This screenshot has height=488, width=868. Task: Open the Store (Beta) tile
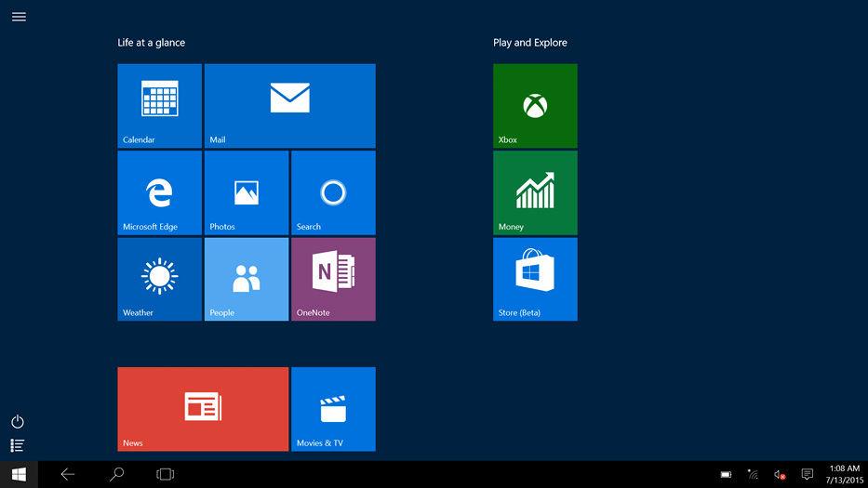535,280
